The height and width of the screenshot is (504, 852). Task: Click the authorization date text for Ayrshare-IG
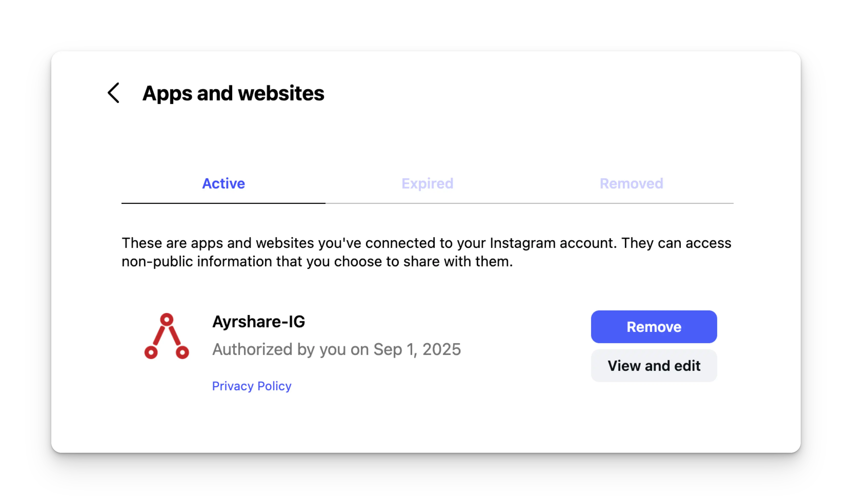[337, 349]
